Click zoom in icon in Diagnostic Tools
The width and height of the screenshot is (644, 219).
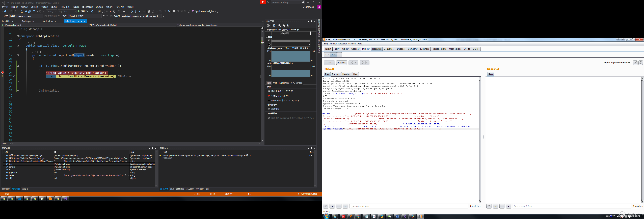tap(280, 25)
